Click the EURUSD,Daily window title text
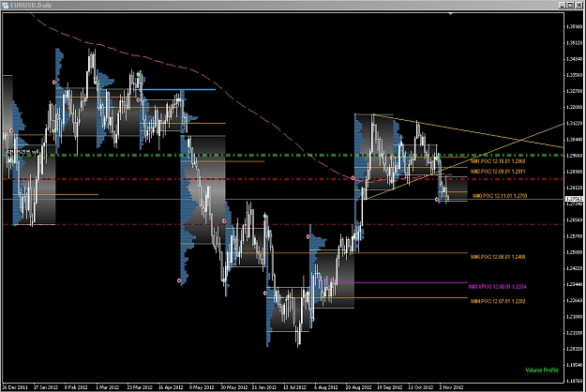The height and width of the screenshot is (392, 586). [31, 6]
